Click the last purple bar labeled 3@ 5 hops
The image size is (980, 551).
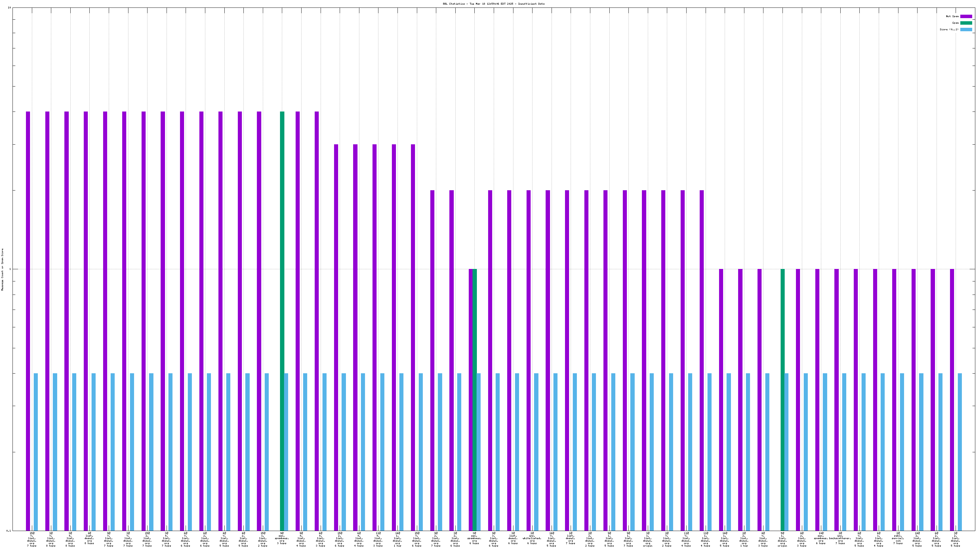952,399
